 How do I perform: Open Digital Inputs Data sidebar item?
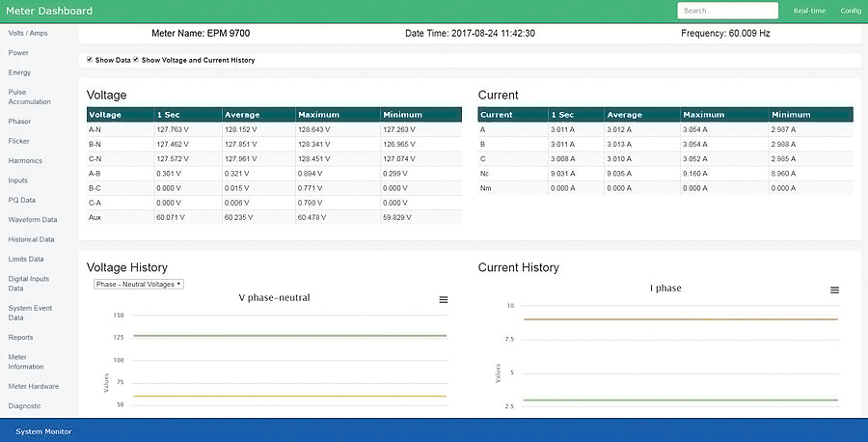point(29,284)
